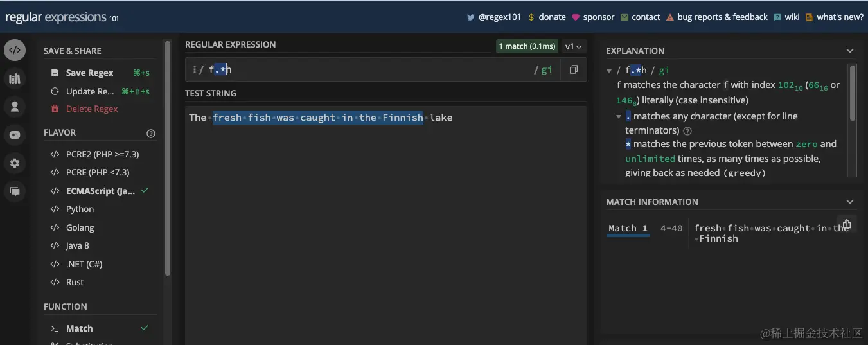Open the what's new link

(834, 17)
